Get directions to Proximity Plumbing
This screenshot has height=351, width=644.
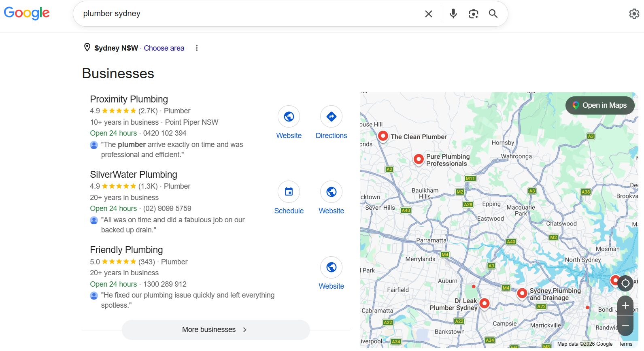[332, 117]
